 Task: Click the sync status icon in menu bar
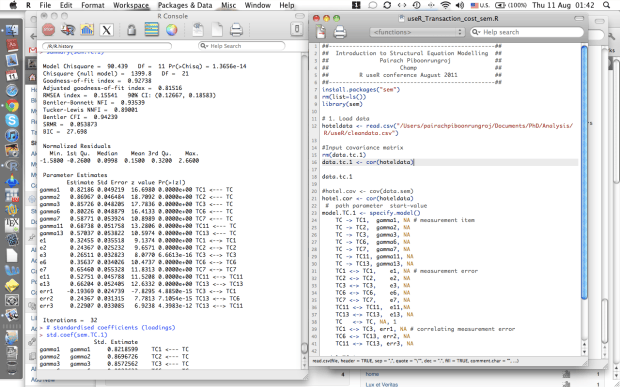pyautogui.click(x=387, y=5)
